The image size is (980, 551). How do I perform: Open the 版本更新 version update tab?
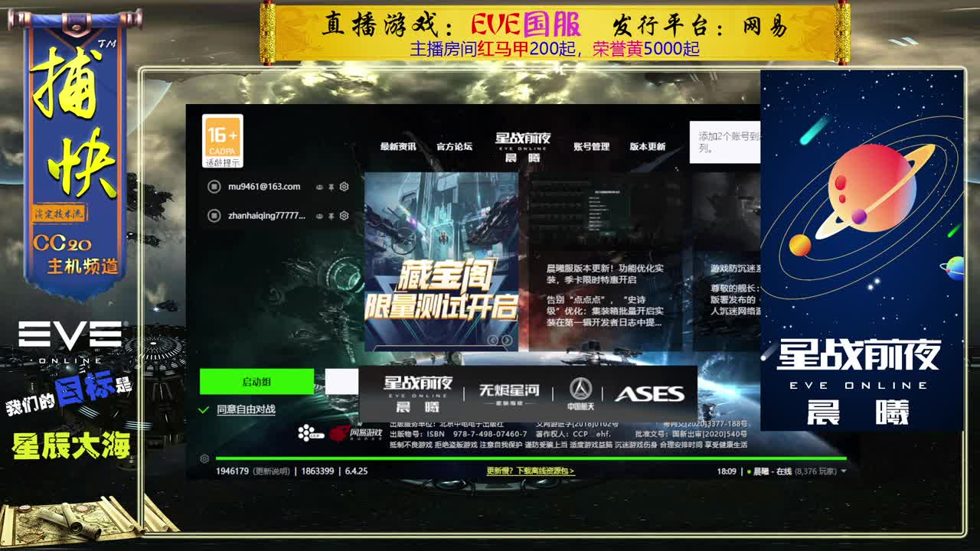(648, 146)
